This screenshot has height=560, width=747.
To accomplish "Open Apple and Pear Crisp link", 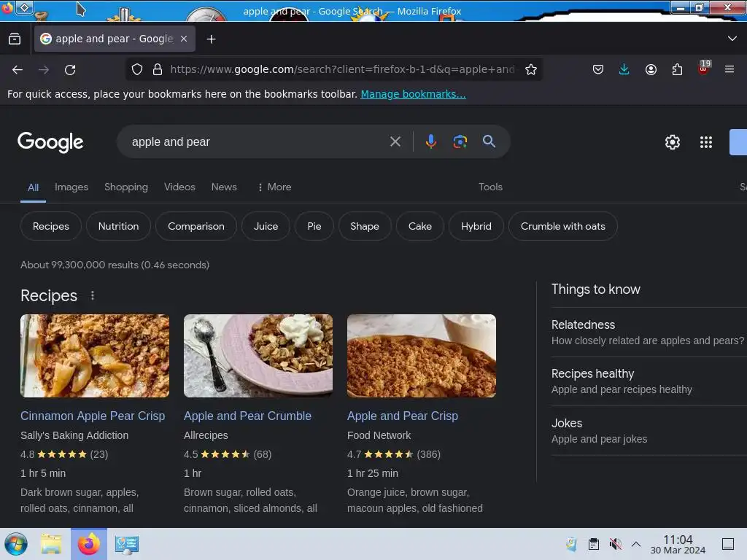I will pos(403,416).
